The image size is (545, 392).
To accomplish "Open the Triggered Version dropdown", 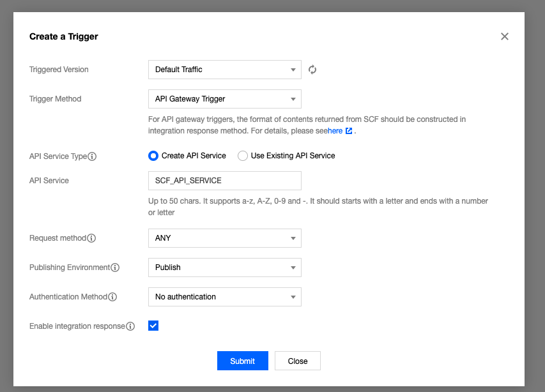I will pyautogui.click(x=224, y=70).
